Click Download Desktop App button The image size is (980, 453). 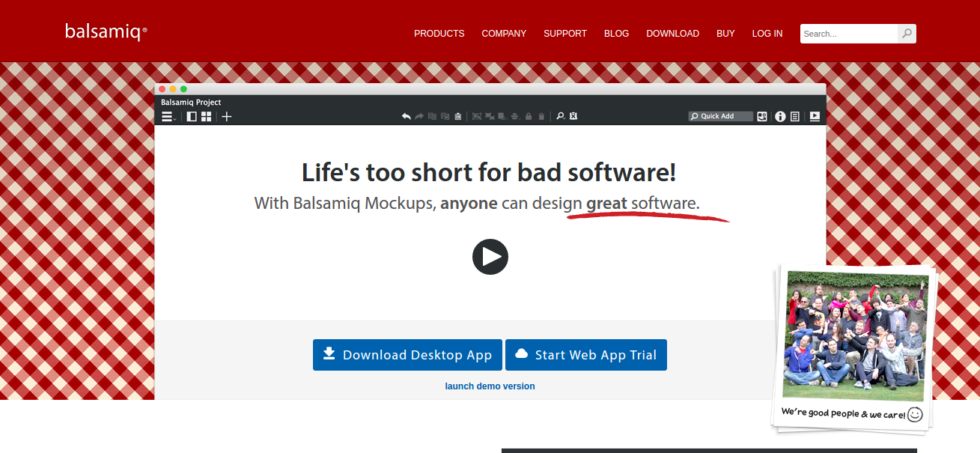click(x=408, y=355)
